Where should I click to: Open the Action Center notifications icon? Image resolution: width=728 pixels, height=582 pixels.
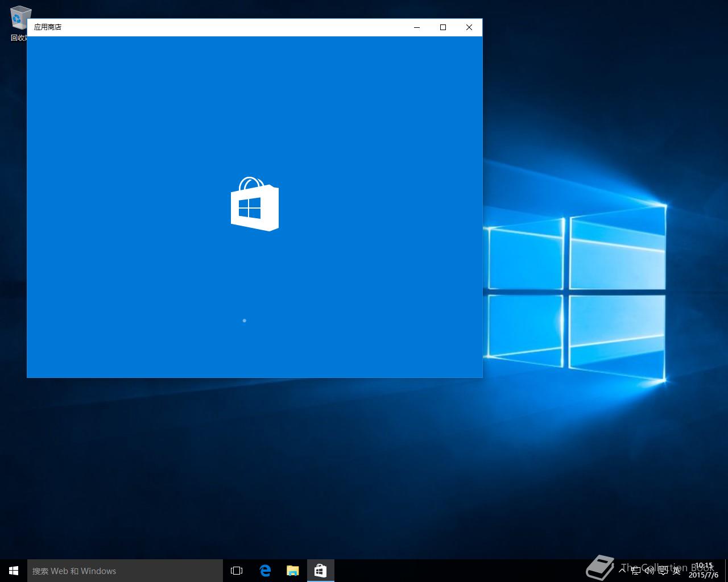pyautogui.click(x=663, y=571)
